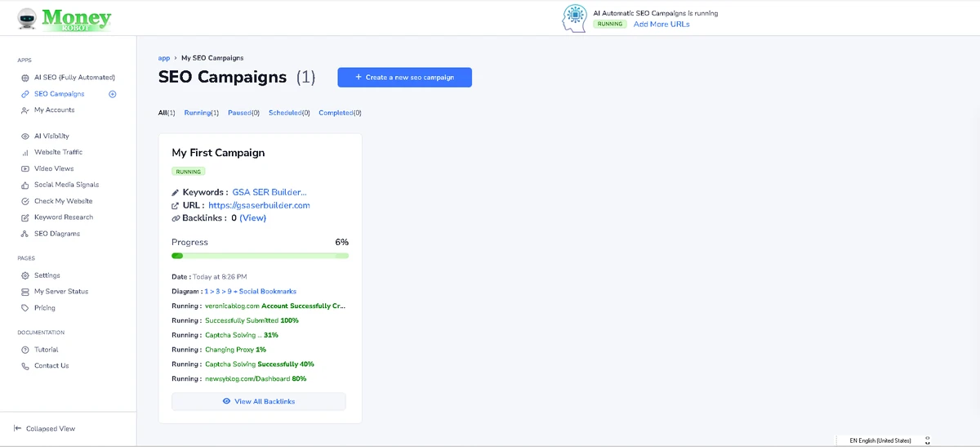Viewport: 980px width, 447px height.
Task: Open My Accounts page
Action: pos(54,110)
